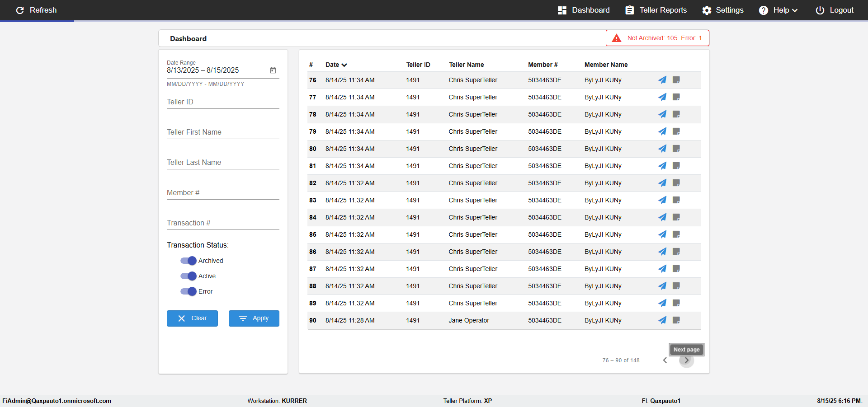
Task: Click the FI: Qaxpauto1 status entry
Action: coord(661,401)
